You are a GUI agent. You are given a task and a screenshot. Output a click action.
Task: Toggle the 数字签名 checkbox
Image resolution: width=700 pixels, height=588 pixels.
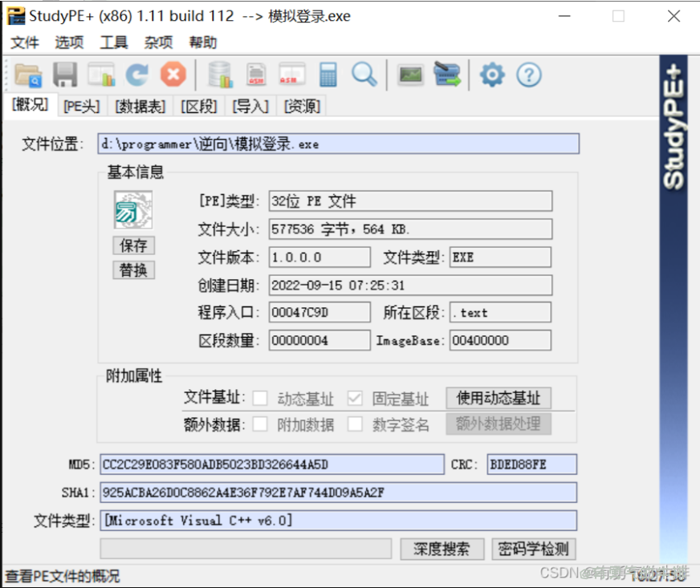(x=355, y=424)
